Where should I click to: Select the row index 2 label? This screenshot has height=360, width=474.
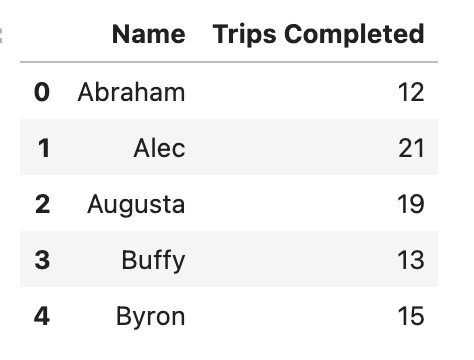click(x=42, y=204)
